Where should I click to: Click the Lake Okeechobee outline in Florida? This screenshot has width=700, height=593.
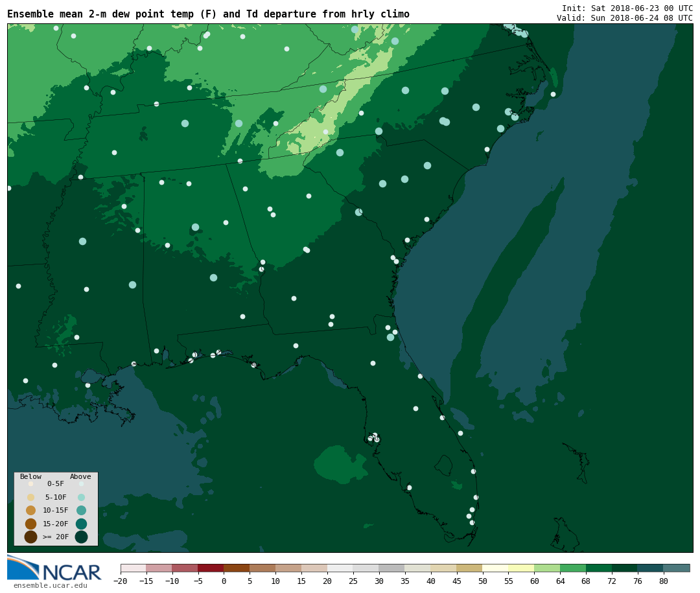444,465
